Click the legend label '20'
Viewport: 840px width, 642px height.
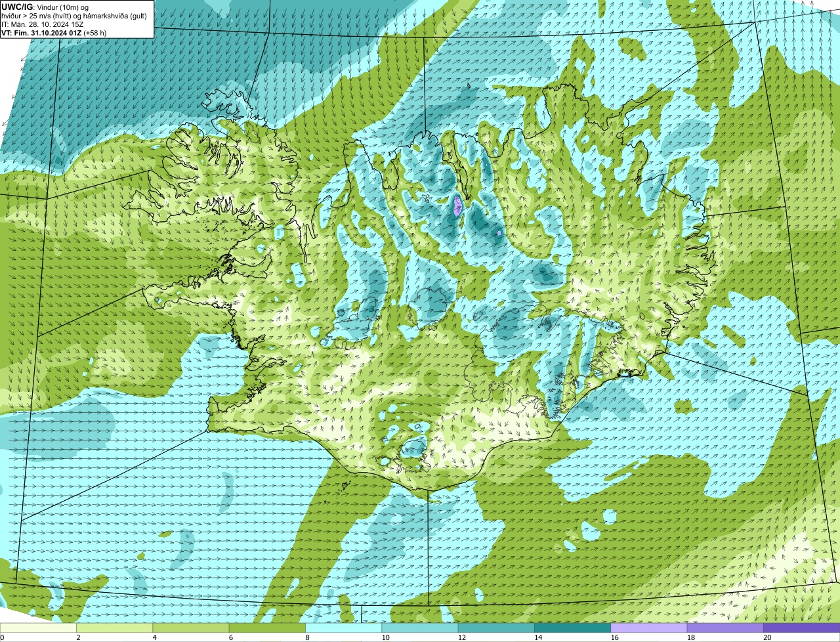click(x=767, y=637)
